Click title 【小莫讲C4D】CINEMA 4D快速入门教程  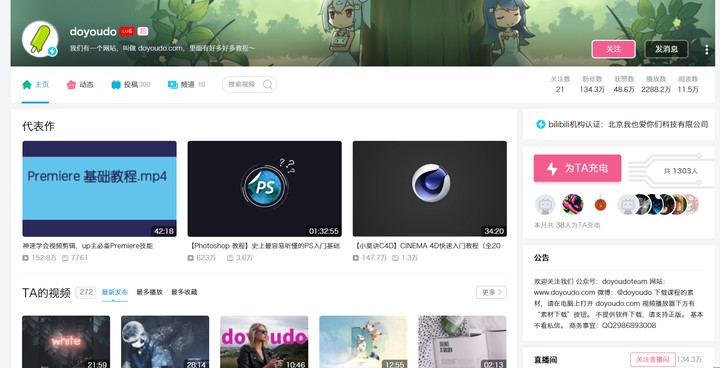pyautogui.click(x=428, y=246)
